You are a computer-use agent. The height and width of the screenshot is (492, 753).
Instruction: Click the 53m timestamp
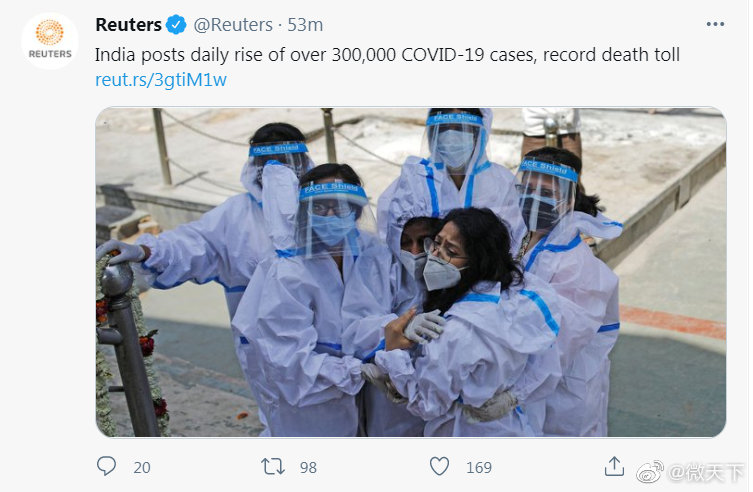click(305, 24)
